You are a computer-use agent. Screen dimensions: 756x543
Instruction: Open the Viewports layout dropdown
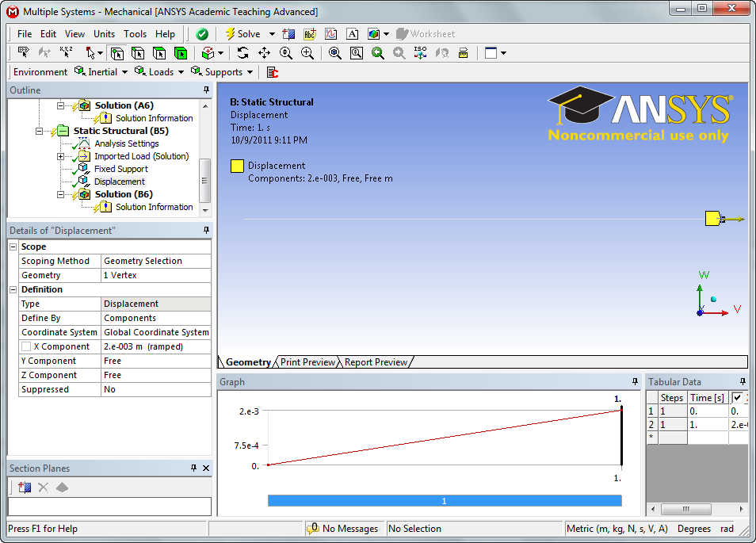(503, 53)
